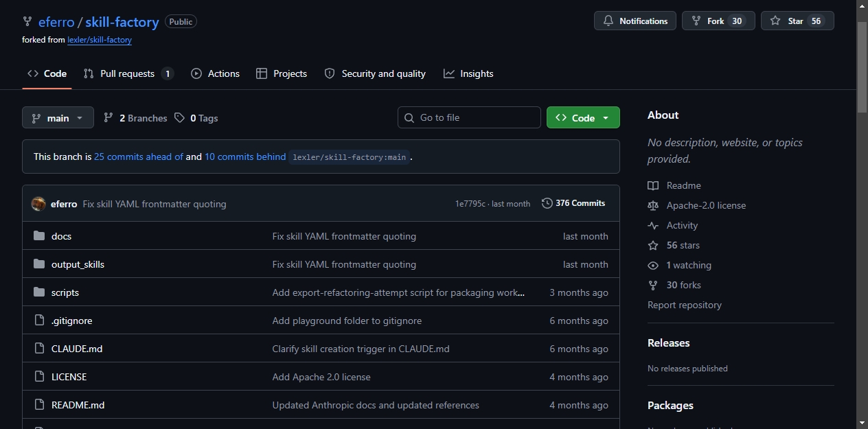
Task: Click the Fork 30 button
Action: (718, 21)
